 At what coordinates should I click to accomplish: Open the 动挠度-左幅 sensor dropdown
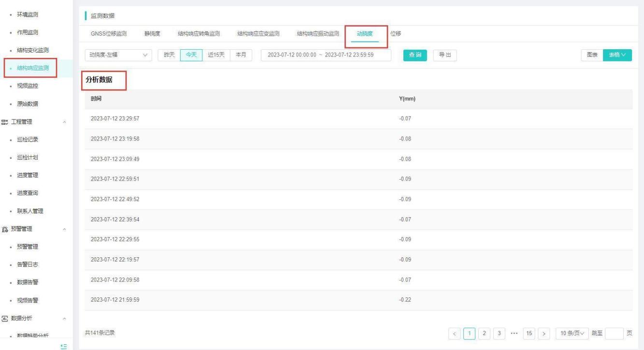118,55
